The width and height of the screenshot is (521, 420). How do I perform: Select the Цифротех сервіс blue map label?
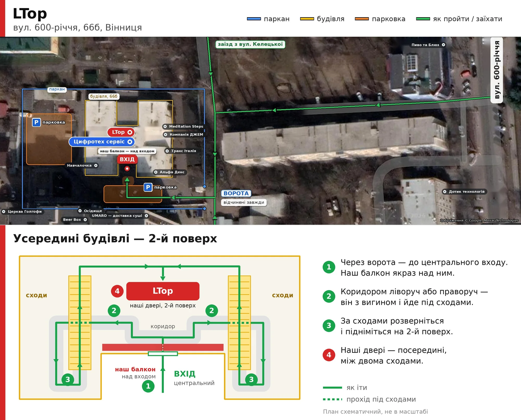coord(102,142)
